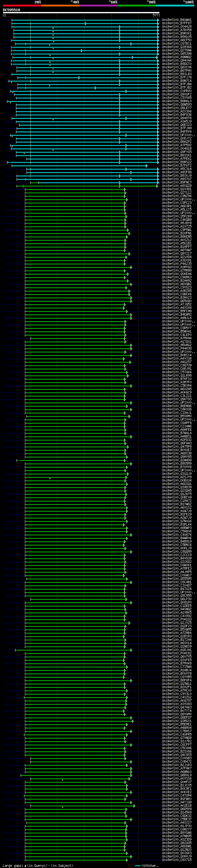The image size is (197, 868).
Task: Select alignment label UniRef100_Q8Y217
Action: tap(177, 254)
